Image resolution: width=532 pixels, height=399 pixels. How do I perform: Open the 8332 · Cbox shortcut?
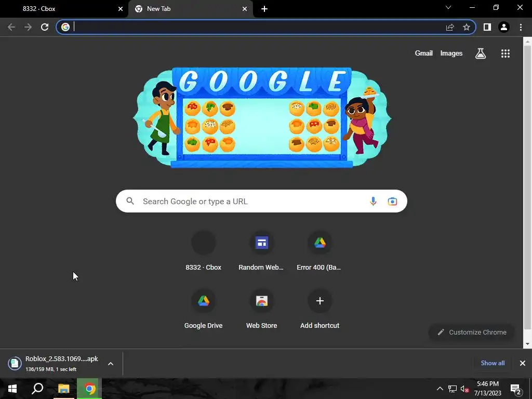203,251
